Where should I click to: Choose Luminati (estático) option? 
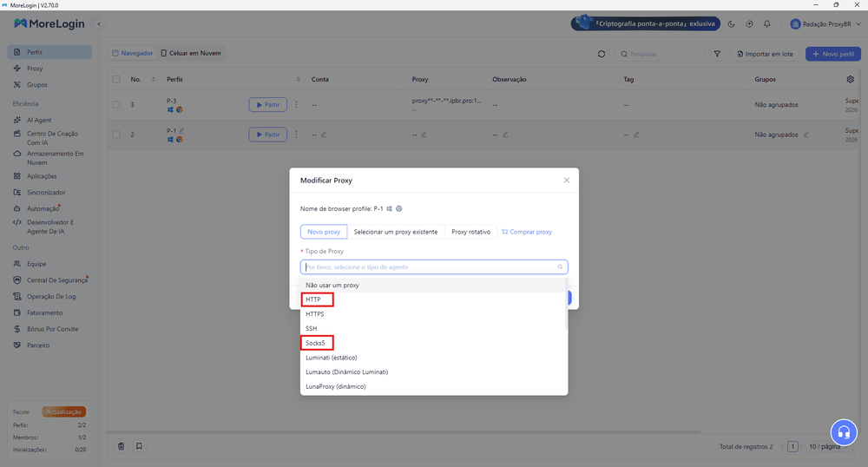[x=434, y=358]
